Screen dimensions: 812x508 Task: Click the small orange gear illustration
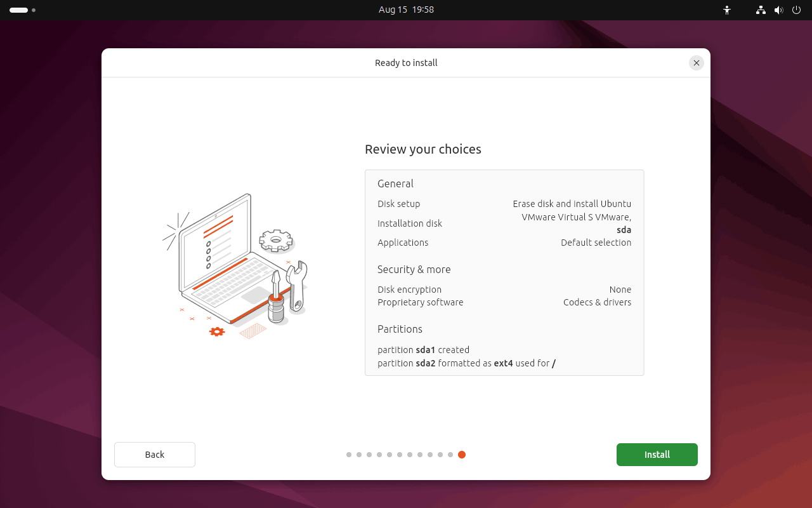[x=217, y=331]
